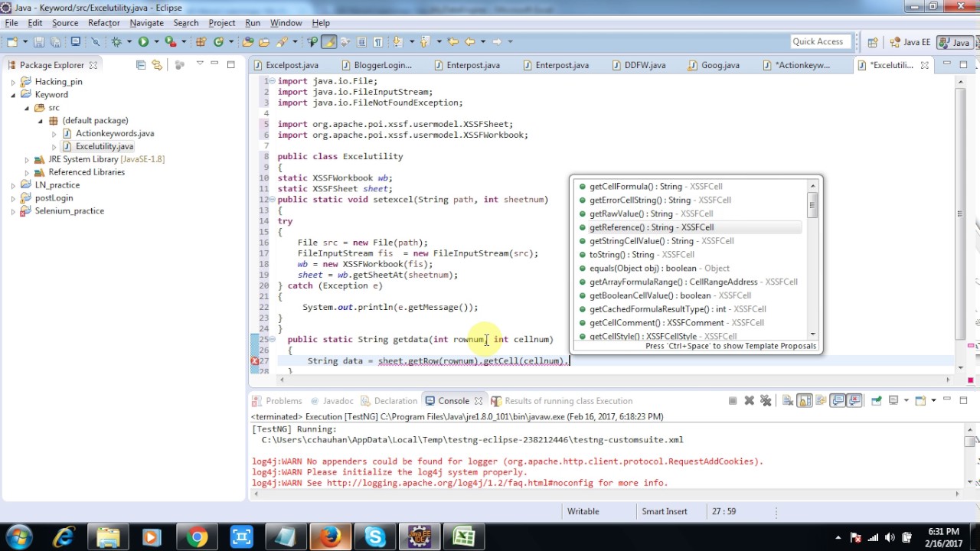The height and width of the screenshot is (551, 980).
Task: Expand Selenium_practice project node
Action: tap(13, 211)
